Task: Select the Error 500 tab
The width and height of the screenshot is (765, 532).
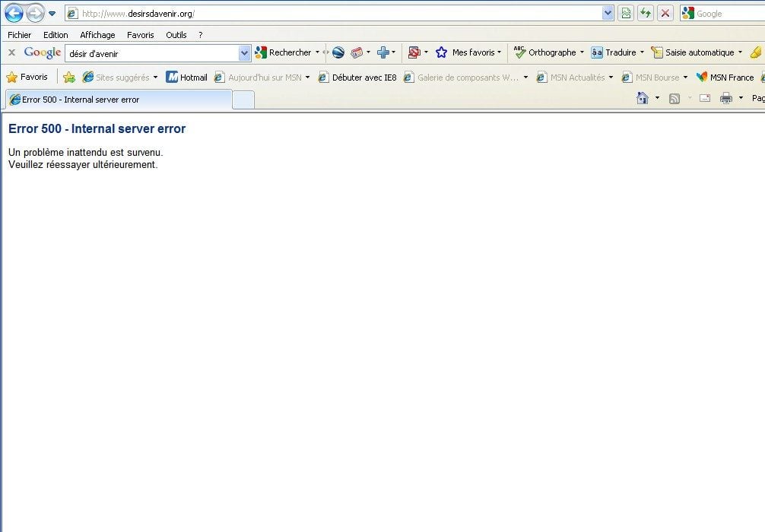Action: (118, 100)
